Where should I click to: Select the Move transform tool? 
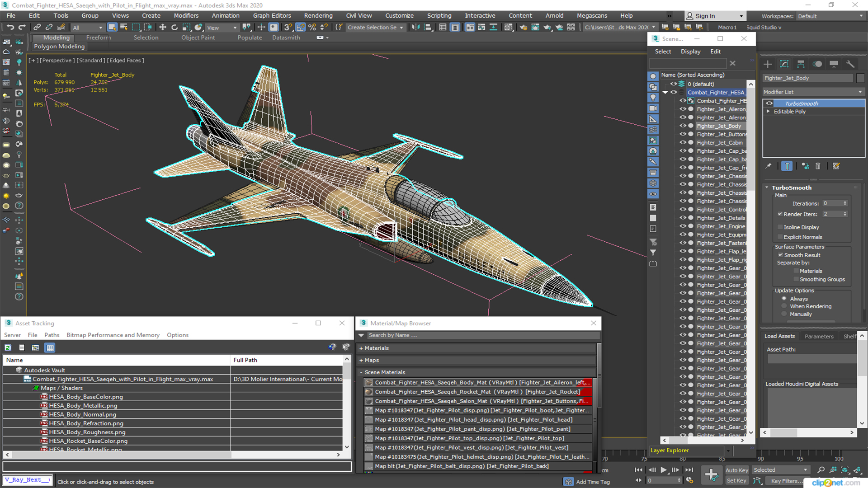click(x=163, y=27)
